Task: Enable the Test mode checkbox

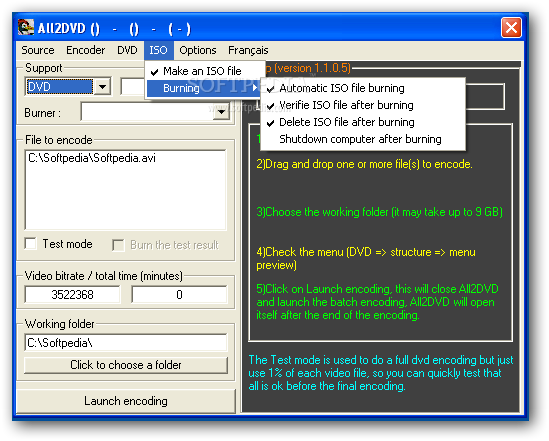Action: 31,244
